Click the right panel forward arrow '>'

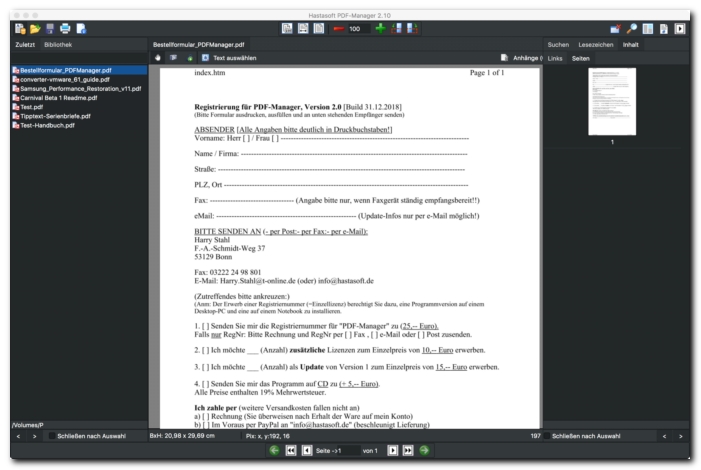click(x=681, y=436)
